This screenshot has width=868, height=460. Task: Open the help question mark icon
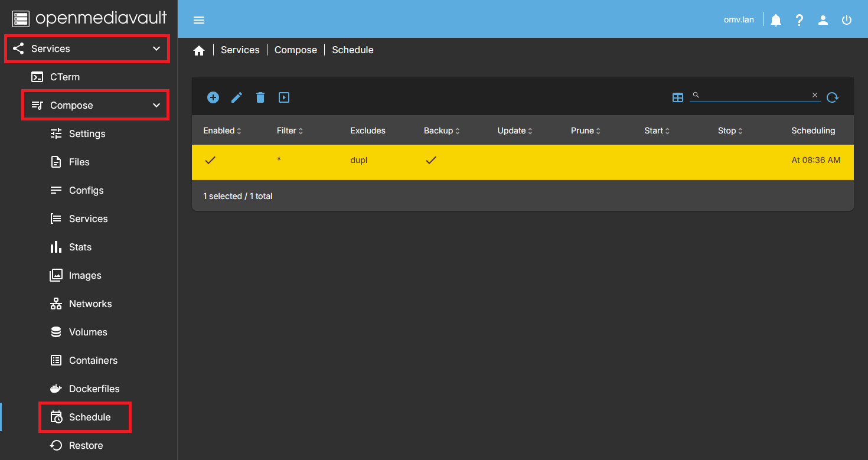coord(800,20)
